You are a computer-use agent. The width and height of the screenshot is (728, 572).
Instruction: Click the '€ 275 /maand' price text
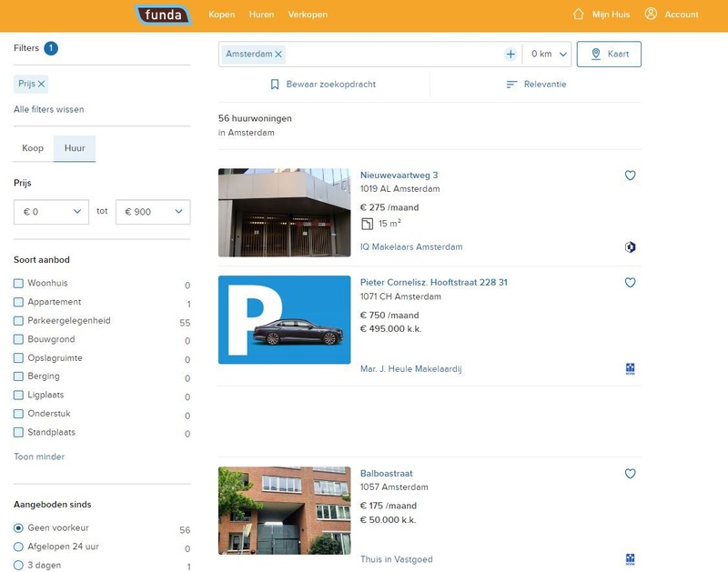(389, 208)
